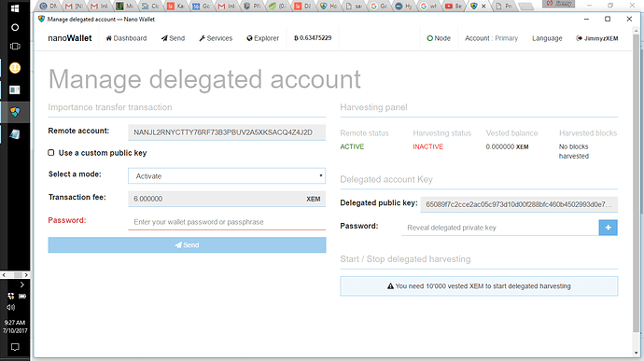
Task: Open Cortana search circle in taskbar
Action: click(15, 27)
